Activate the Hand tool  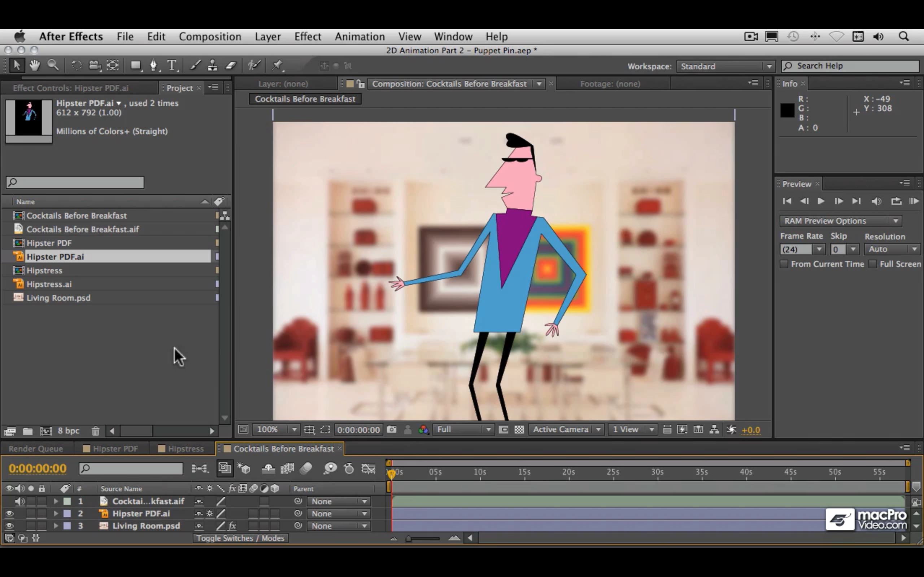34,65
